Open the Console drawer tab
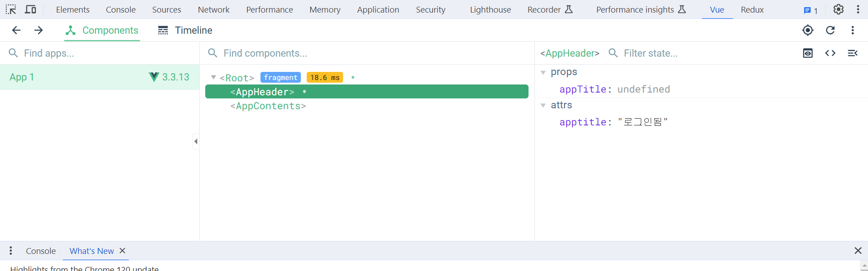Image resolution: width=868 pixels, height=271 pixels. [41, 251]
